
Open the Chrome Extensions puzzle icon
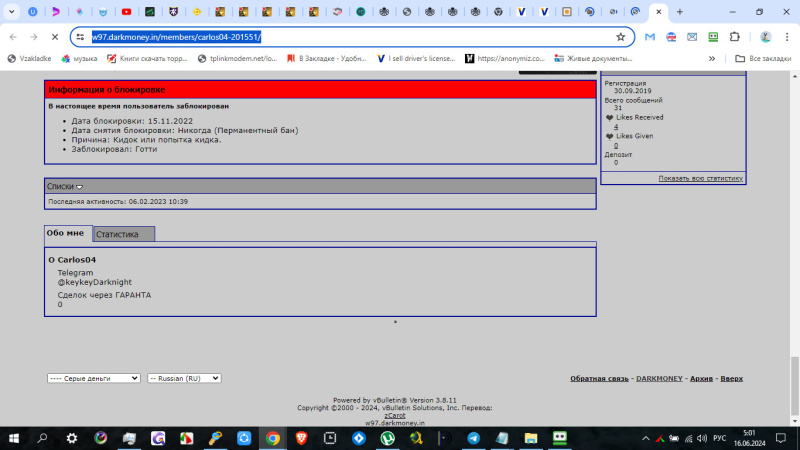734,37
